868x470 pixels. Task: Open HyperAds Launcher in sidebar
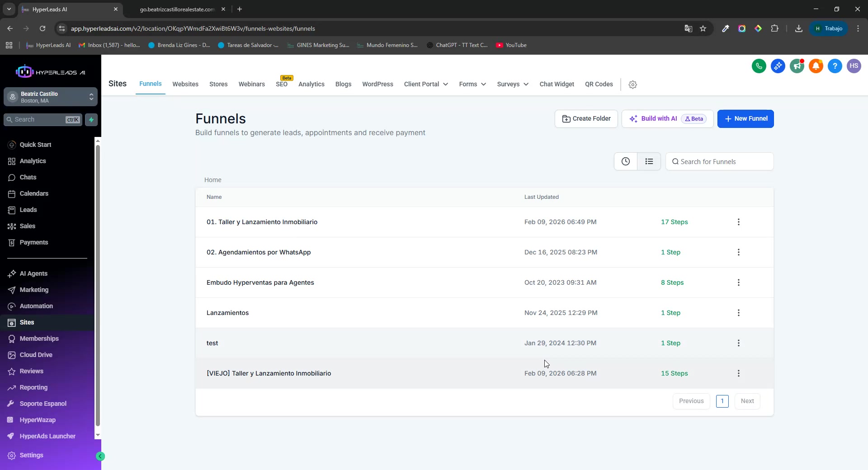click(x=47, y=436)
